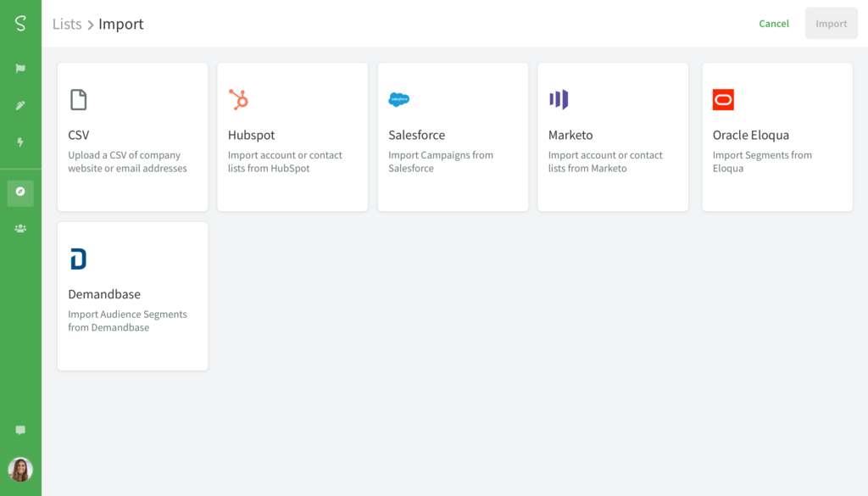Click the CSV file icon

coord(79,100)
